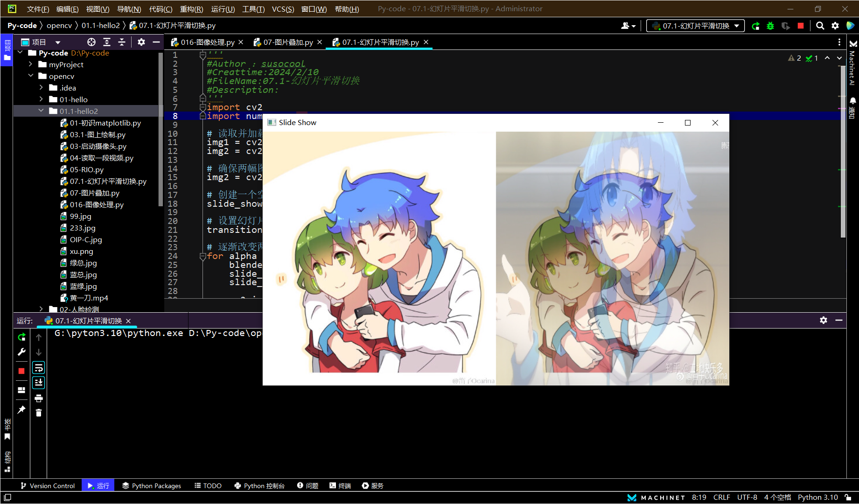The image size is (859, 504).
Task: Click the wrench icon in the Run panel
Action: (x=21, y=352)
